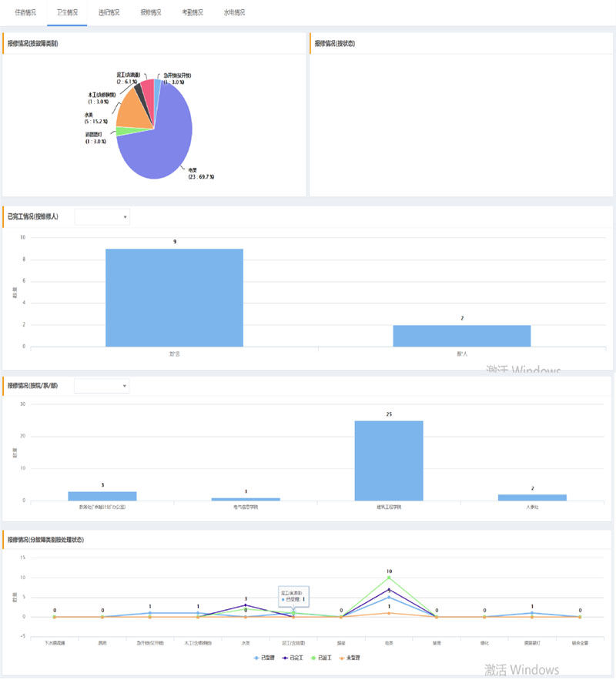This screenshot has height=680, width=616.
Task: Switch to the 住宿情况 tab
Action: (x=25, y=13)
